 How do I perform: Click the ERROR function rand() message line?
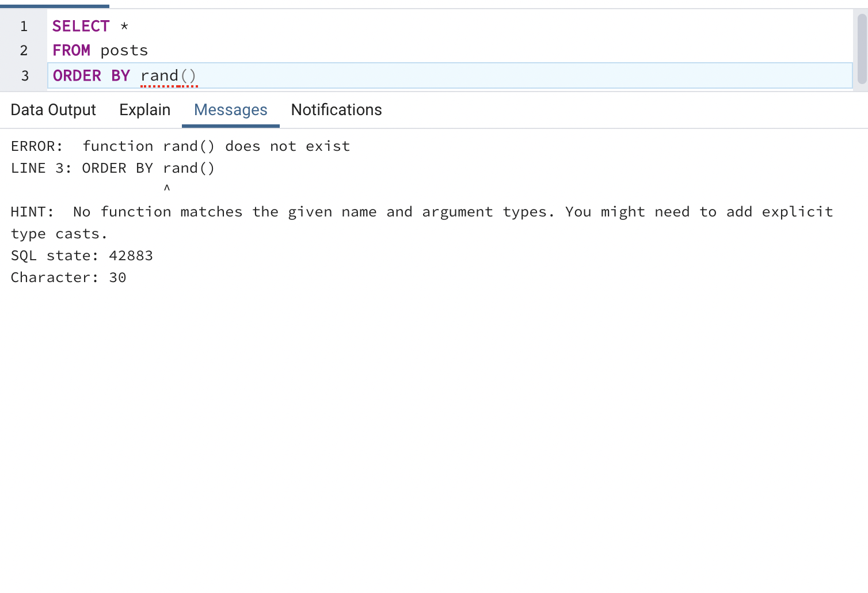point(180,146)
